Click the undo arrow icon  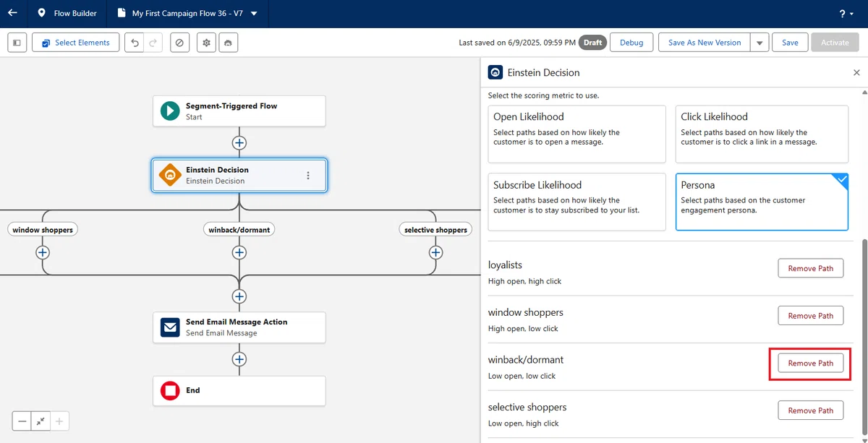tap(135, 43)
